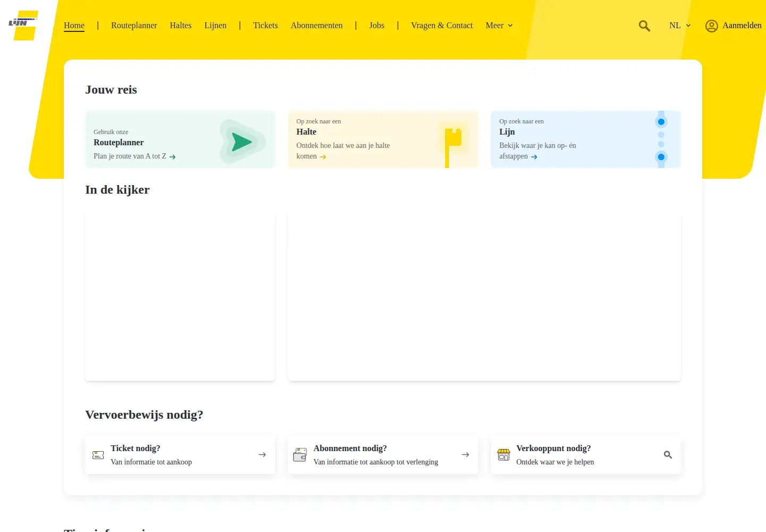Go to the Home menu item
Image resolution: width=766 pixels, height=532 pixels.
[x=74, y=26]
